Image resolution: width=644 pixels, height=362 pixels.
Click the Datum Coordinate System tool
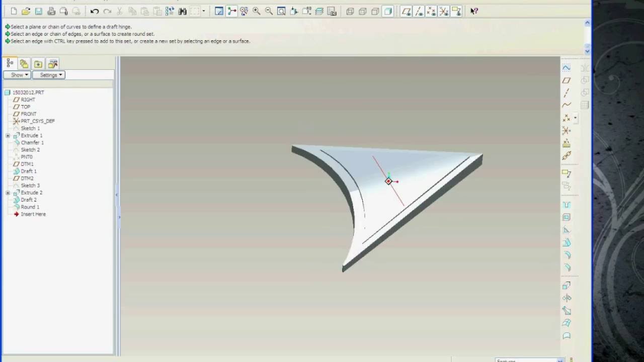point(567,131)
